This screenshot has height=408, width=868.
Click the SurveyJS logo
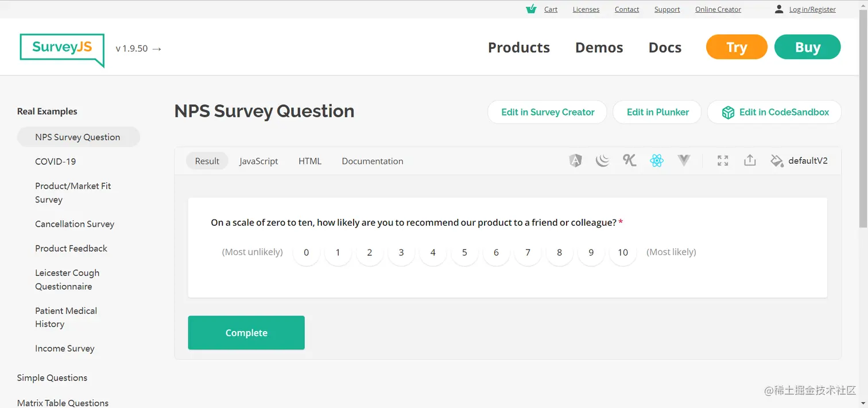(x=62, y=49)
